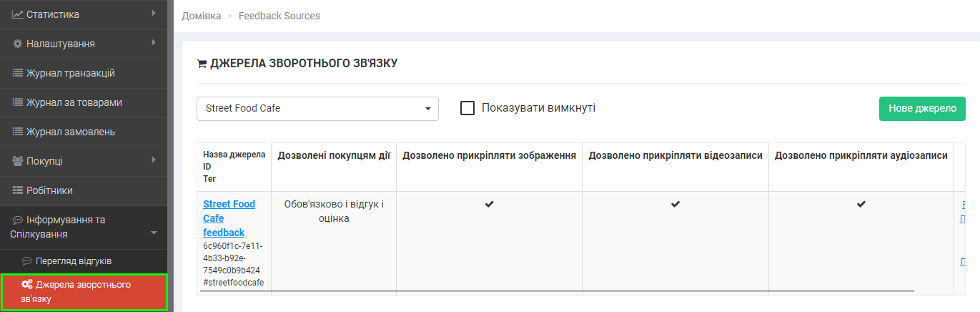Click the Журнал замовлень list icon

point(18,132)
